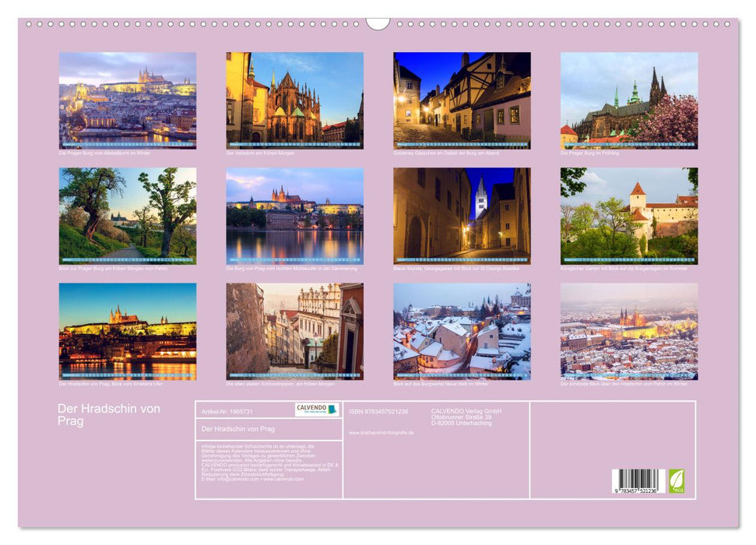Open the www.drachenkind-fotografie.de link
This screenshot has height=545, width=756.
[380, 431]
